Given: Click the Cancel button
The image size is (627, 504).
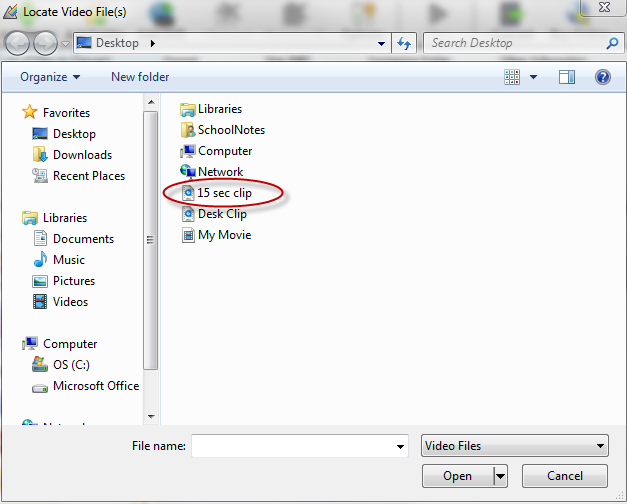Looking at the screenshot, I should pos(565,476).
